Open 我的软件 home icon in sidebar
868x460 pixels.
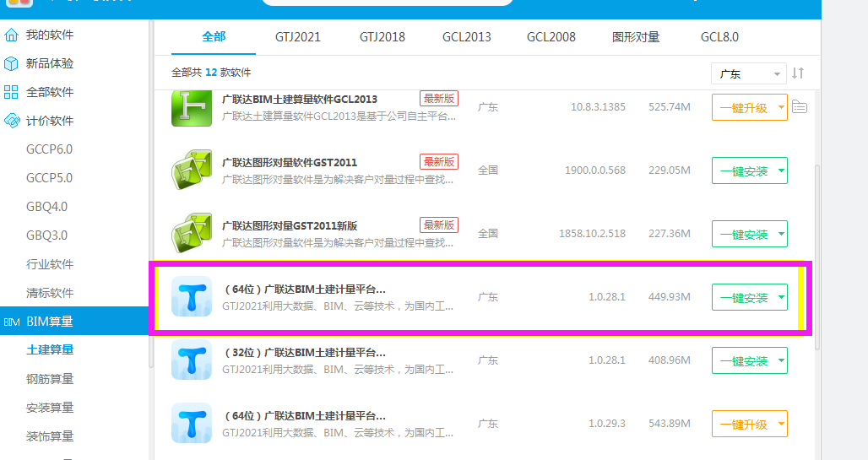[x=11, y=35]
